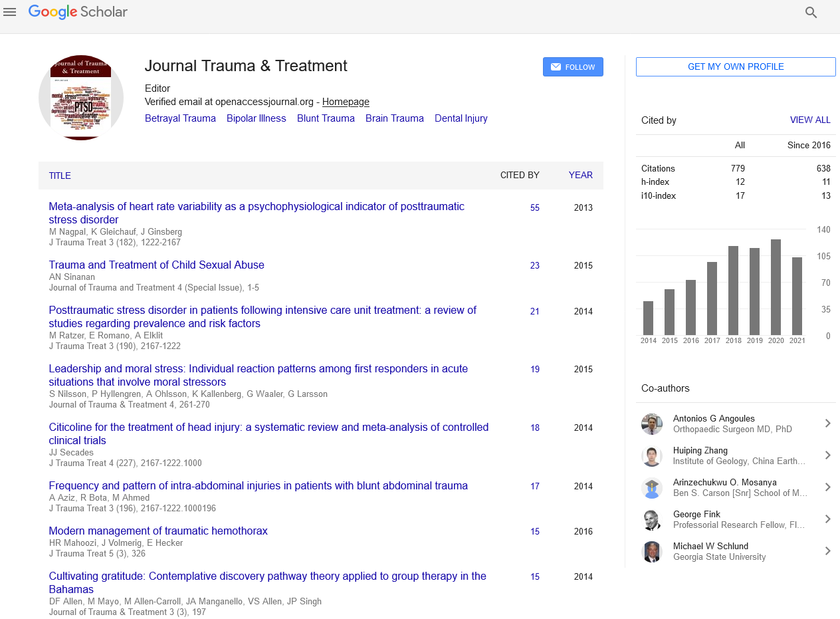Image resolution: width=840 pixels, height=619 pixels.
Task: Click George Fink avatar photo
Action: 652,519
